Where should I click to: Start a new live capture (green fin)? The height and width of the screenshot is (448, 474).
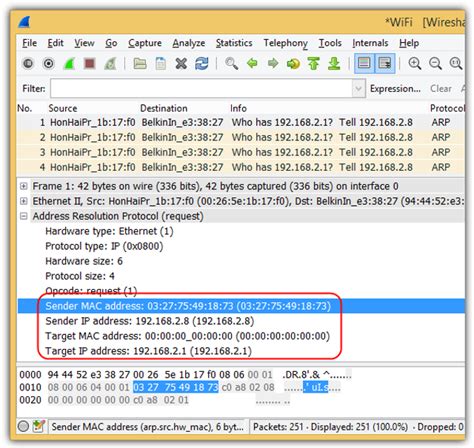69,63
